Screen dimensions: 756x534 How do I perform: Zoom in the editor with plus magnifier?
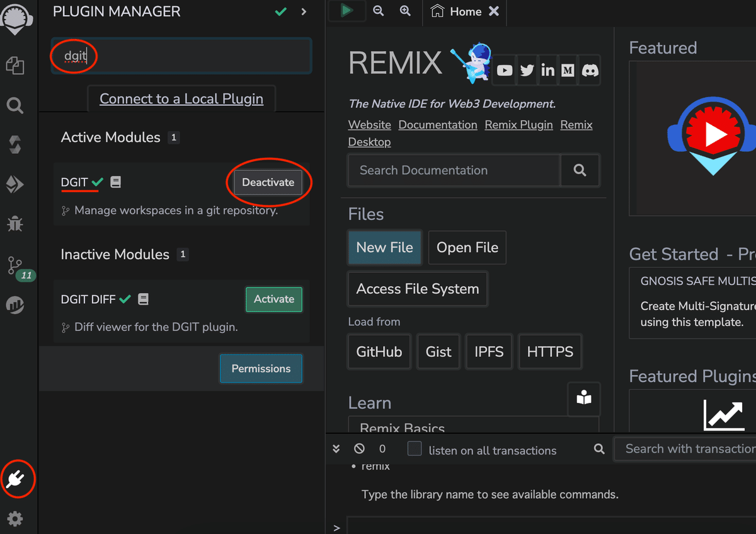click(405, 11)
